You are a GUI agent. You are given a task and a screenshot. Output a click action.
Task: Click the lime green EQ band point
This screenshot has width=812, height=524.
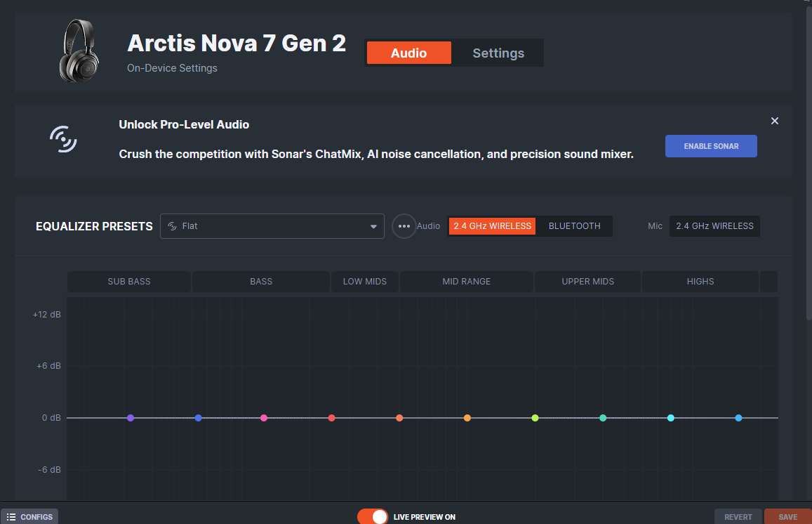535,418
